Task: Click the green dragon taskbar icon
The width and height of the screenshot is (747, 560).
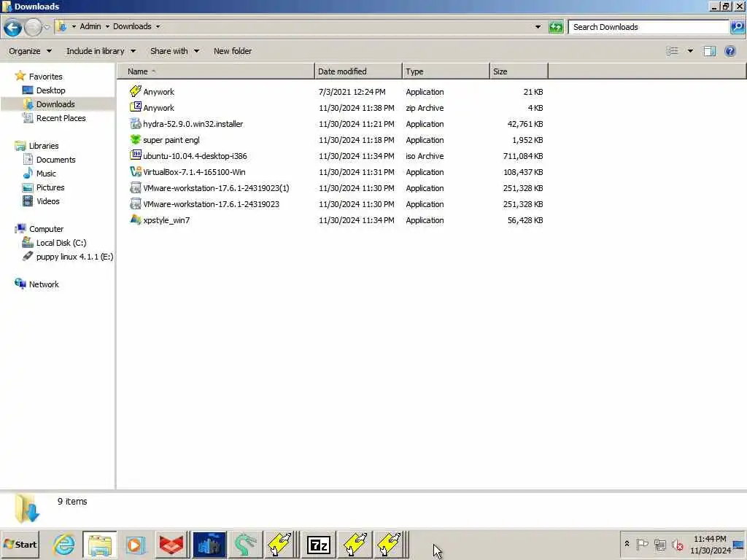Action: [245, 544]
